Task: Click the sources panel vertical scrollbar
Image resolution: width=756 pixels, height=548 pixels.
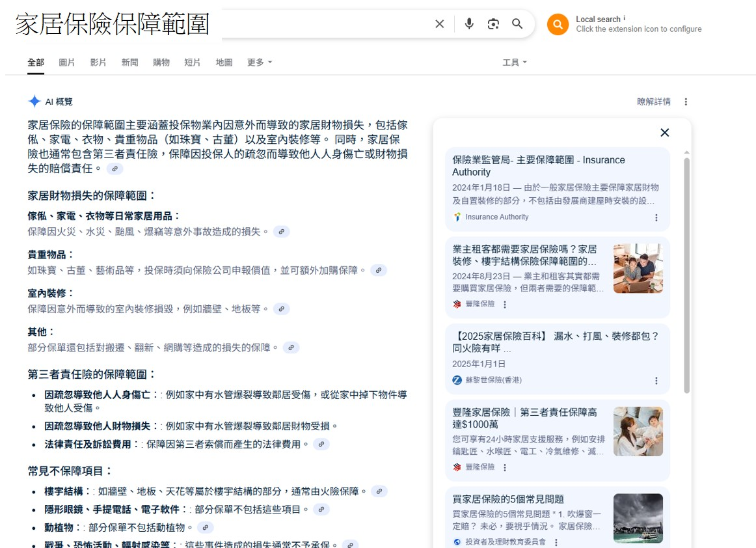Action: point(686,273)
